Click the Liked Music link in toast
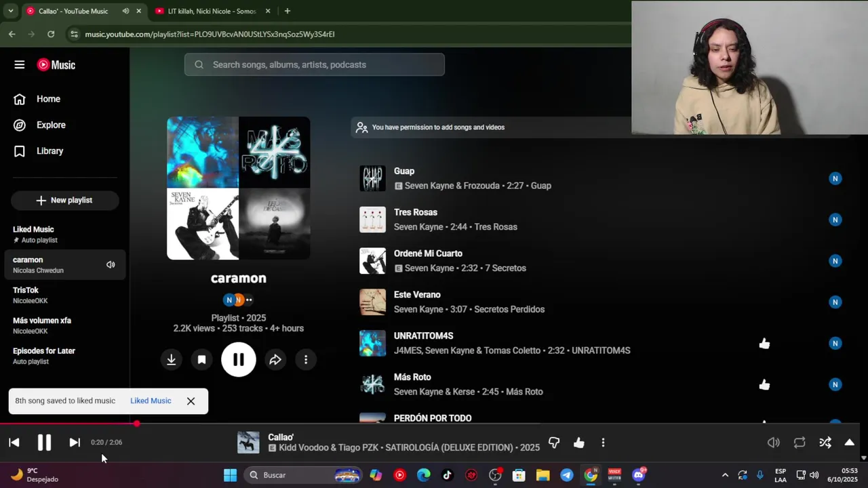 (x=151, y=401)
